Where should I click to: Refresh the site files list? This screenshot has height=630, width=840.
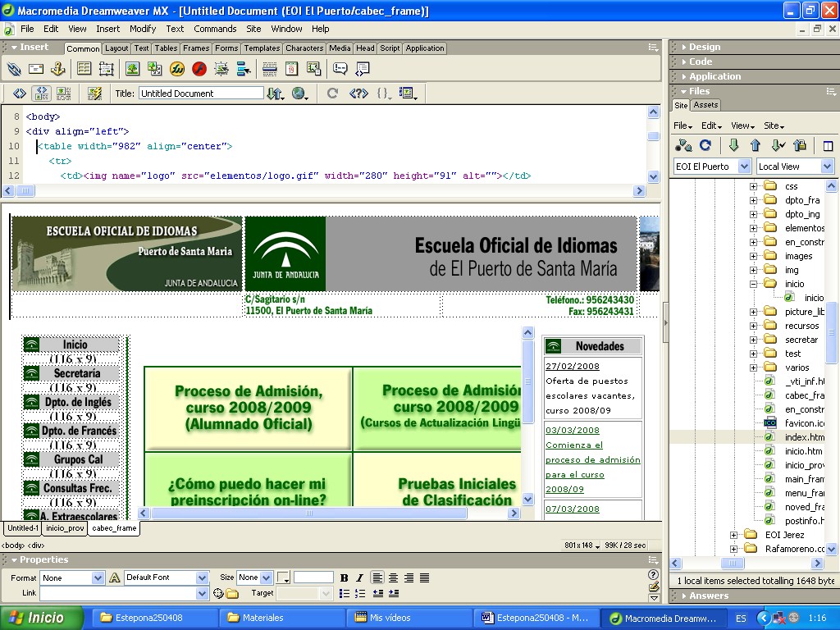[x=705, y=145]
